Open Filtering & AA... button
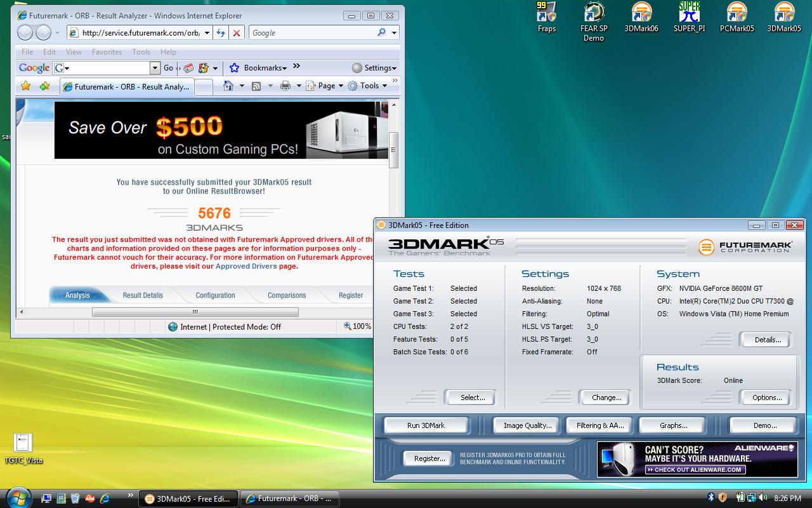Image resolution: width=812 pixels, height=508 pixels. click(x=600, y=425)
